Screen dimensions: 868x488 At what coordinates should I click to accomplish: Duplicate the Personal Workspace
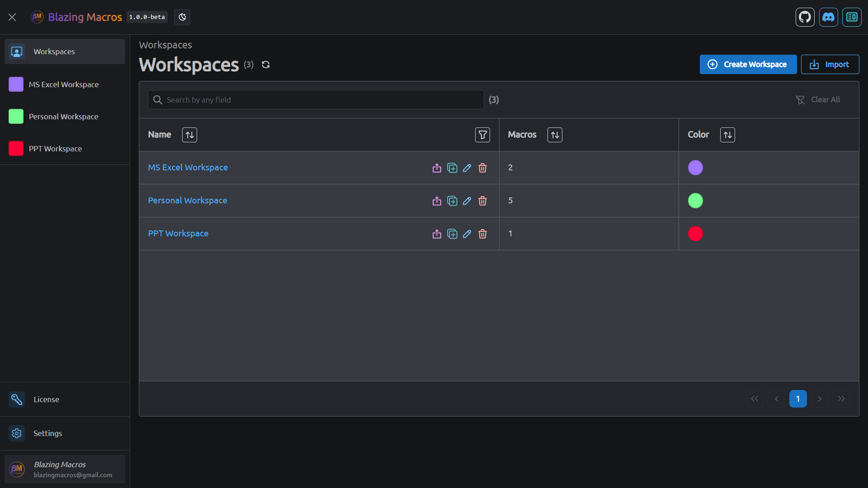point(452,201)
